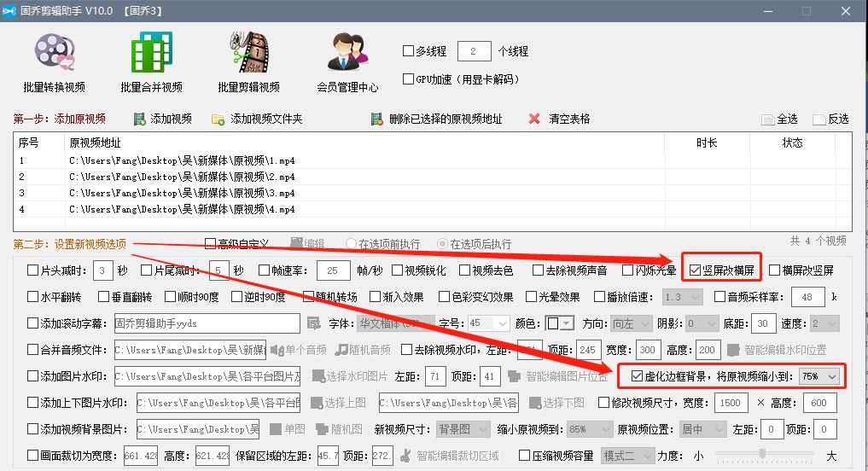
Task: Click the 添加视频 icon button
Action: click(139, 119)
